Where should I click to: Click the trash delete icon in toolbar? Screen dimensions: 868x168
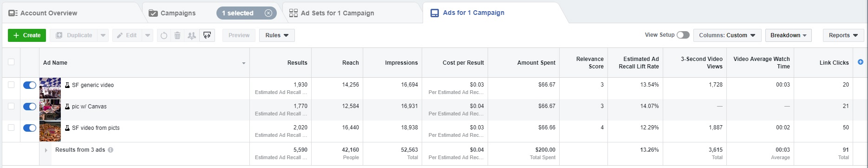tap(177, 35)
